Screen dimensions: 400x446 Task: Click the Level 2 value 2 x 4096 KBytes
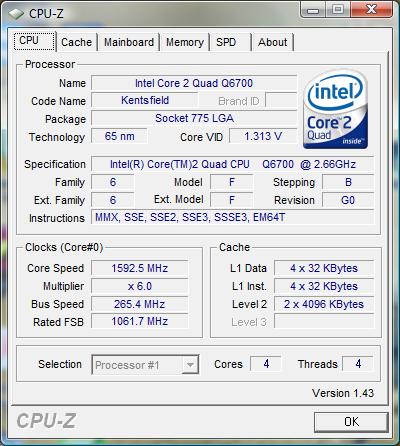(x=324, y=304)
